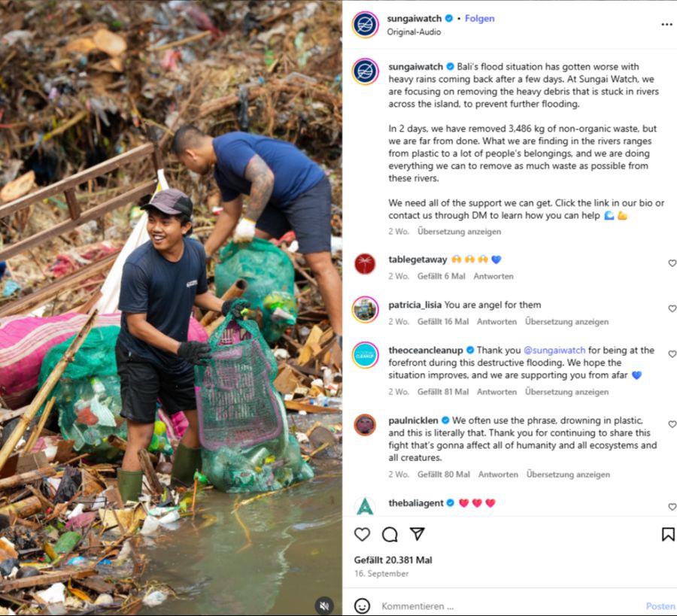Open paulnicklen profile avatar
Image resolution: width=677 pixels, height=616 pixels.
365,425
